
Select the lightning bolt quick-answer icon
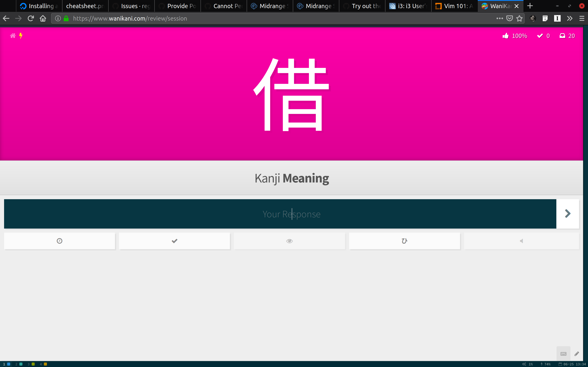click(x=21, y=35)
